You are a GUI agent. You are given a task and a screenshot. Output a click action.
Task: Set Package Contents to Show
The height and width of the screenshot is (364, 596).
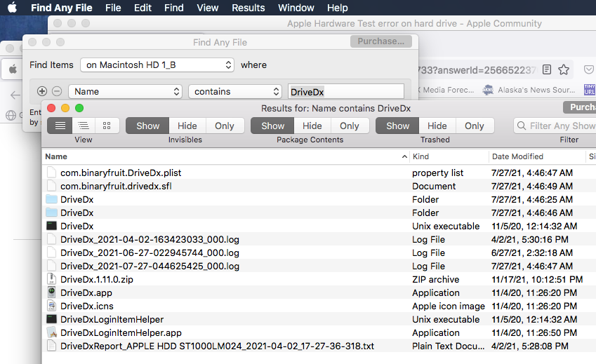click(x=272, y=126)
